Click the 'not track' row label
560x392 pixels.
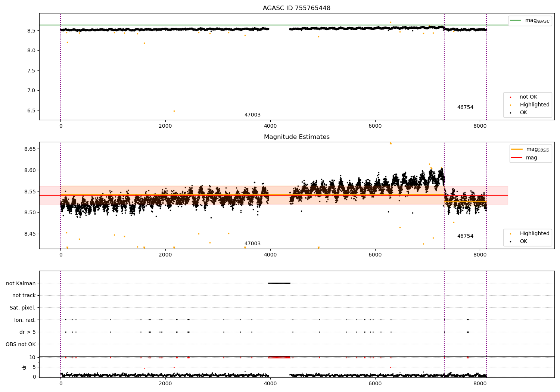(24, 296)
